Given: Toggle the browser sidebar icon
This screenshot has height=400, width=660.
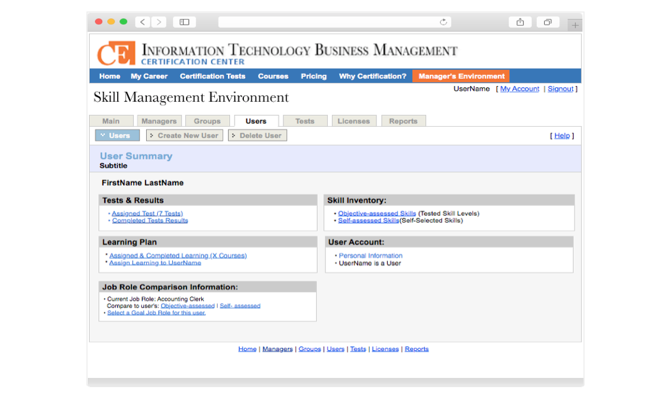Looking at the screenshot, I should pyautogui.click(x=184, y=22).
